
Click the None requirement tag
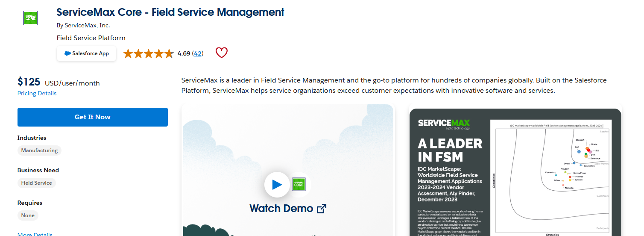[x=28, y=215]
